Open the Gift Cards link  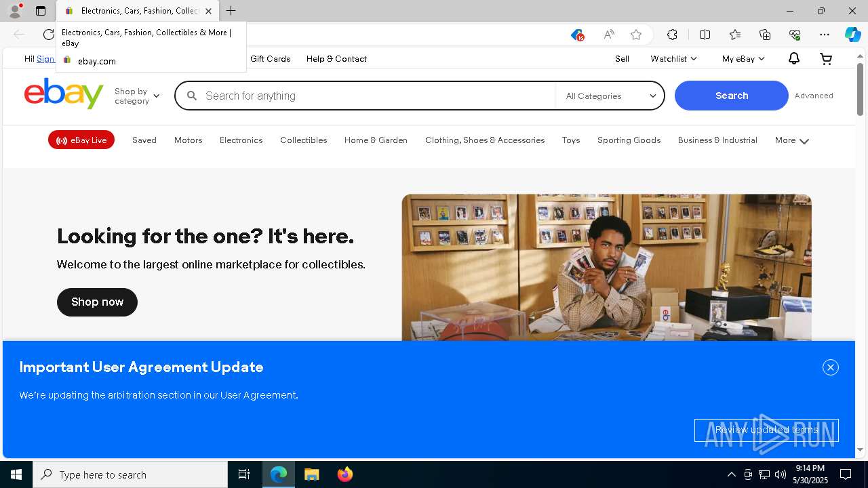pos(270,59)
